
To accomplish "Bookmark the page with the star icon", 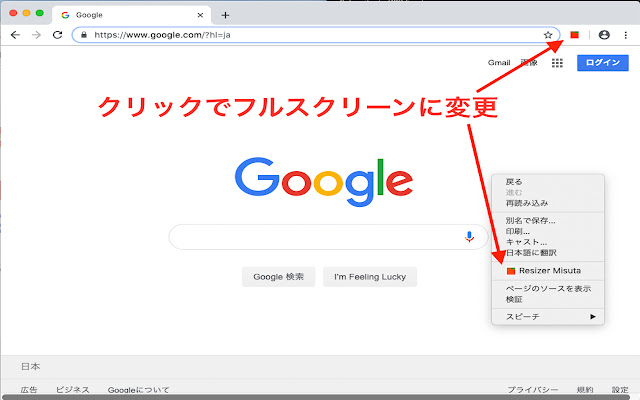I will pyautogui.click(x=548, y=35).
